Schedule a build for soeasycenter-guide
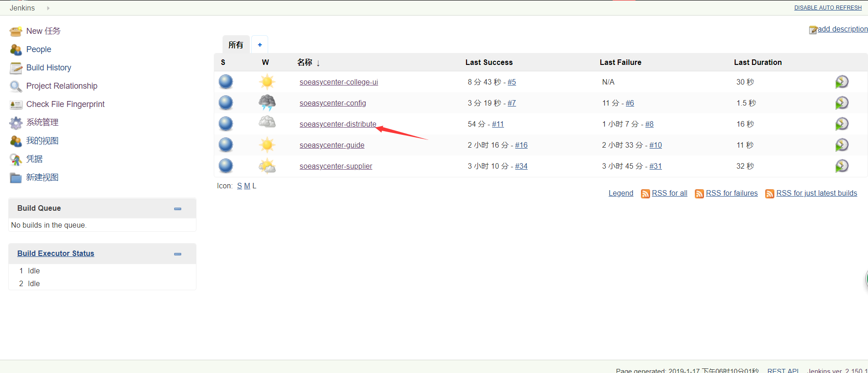 (842, 145)
